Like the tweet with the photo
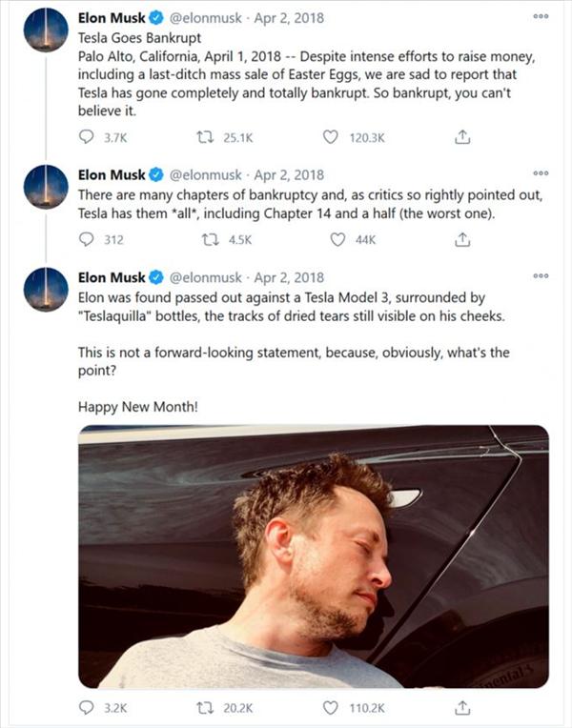572x728 pixels. 331,708
